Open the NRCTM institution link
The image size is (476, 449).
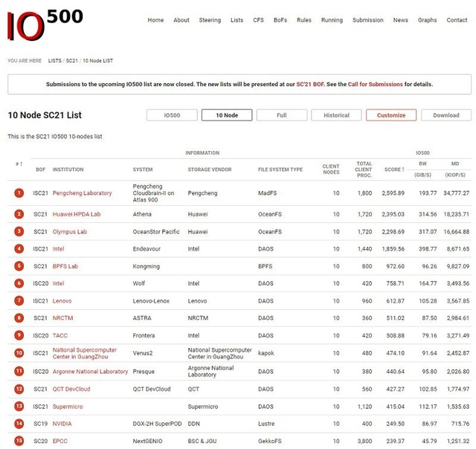pyautogui.click(x=62, y=318)
